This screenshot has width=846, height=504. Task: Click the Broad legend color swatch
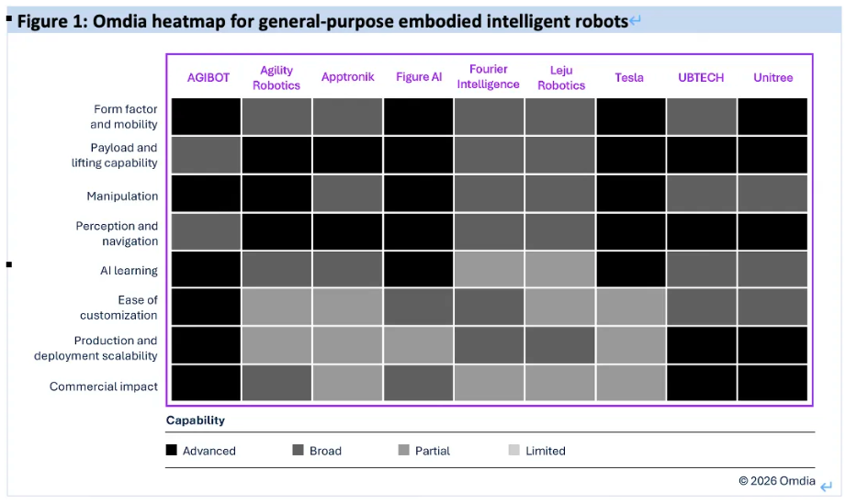(x=298, y=450)
